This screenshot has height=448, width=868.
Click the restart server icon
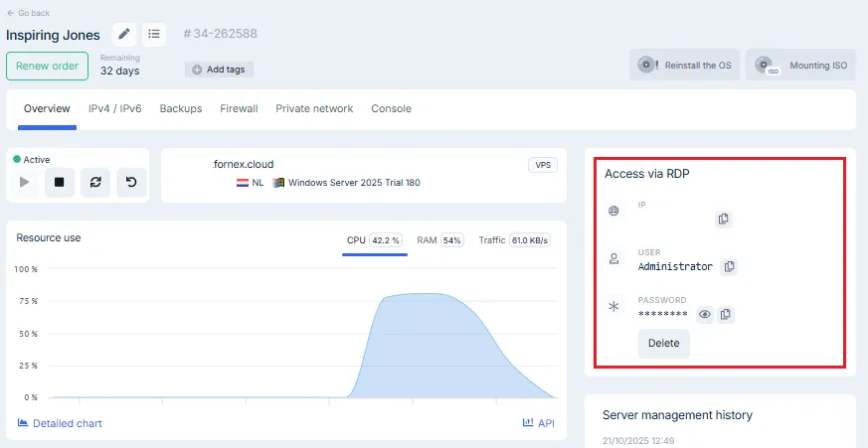[95, 183]
